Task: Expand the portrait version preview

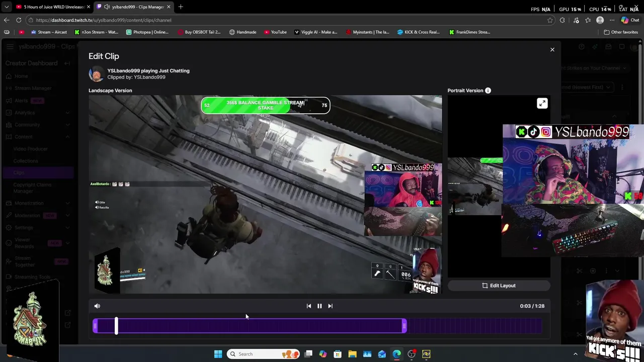Action: (x=542, y=104)
